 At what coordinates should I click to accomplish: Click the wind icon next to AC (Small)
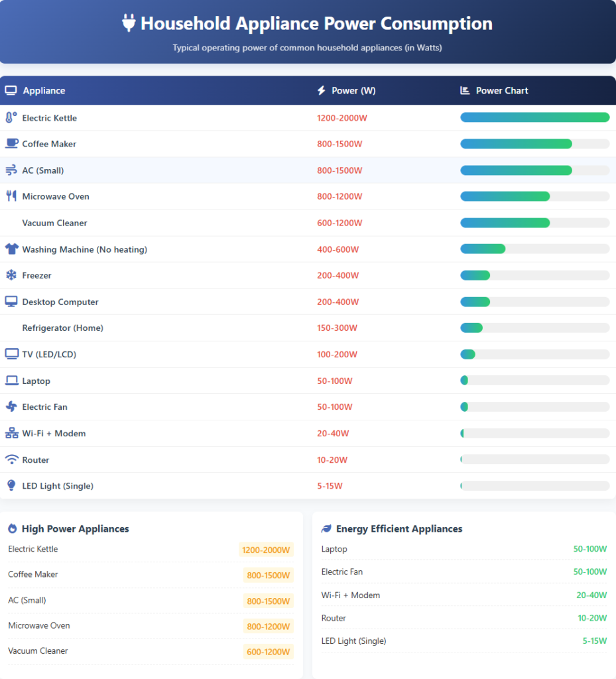pyautogui.click(x=11, y=170)
